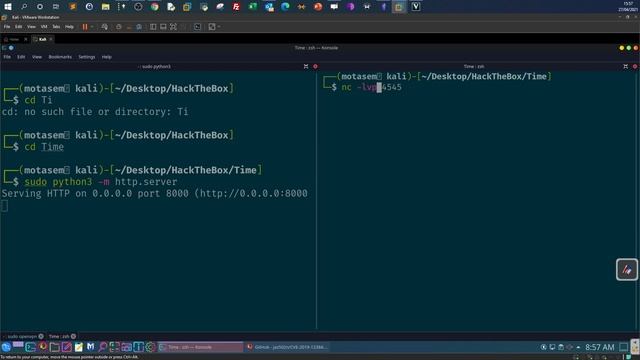Pause the Kali virtual machine
Image resolution: width=640 pixels, height=360 pixels.
[85, 27]
